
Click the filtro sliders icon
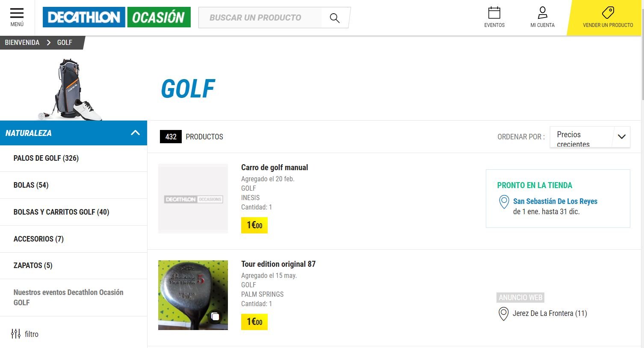(x=16, y=334)
